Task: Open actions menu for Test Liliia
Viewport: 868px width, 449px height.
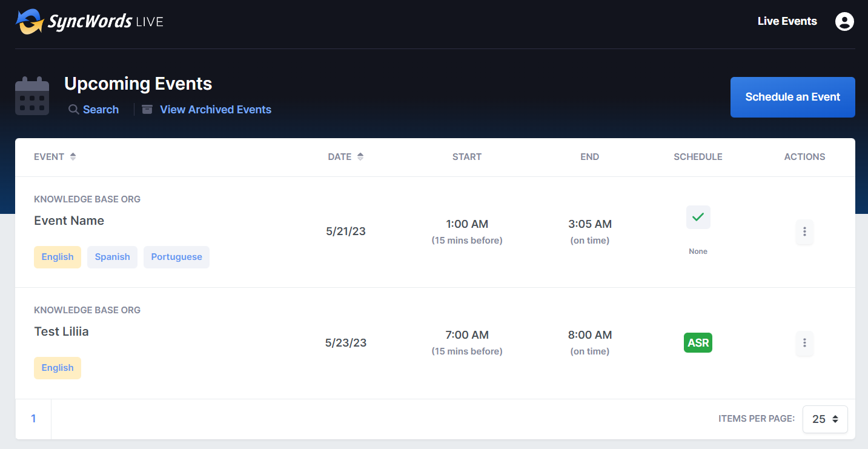Action: 804,343
